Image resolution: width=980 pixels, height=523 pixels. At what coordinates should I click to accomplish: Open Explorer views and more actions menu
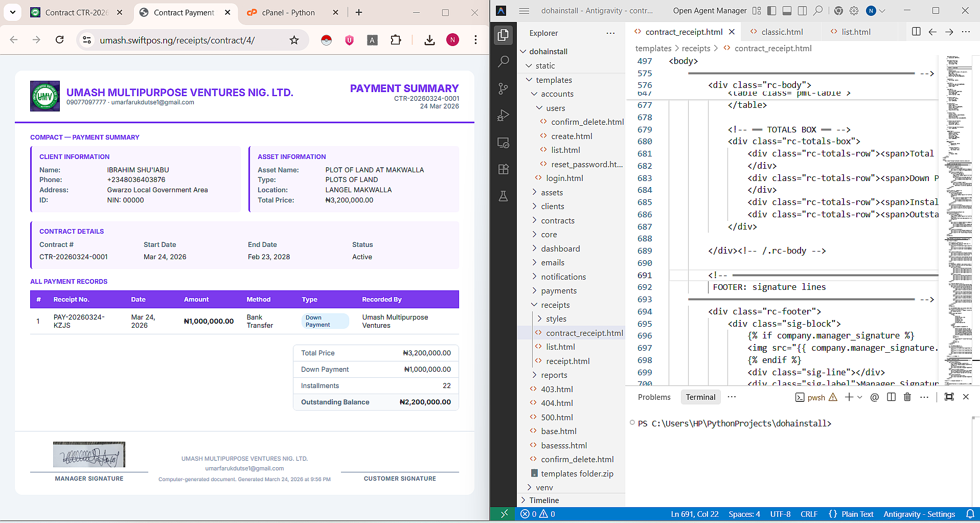point(610,33)
